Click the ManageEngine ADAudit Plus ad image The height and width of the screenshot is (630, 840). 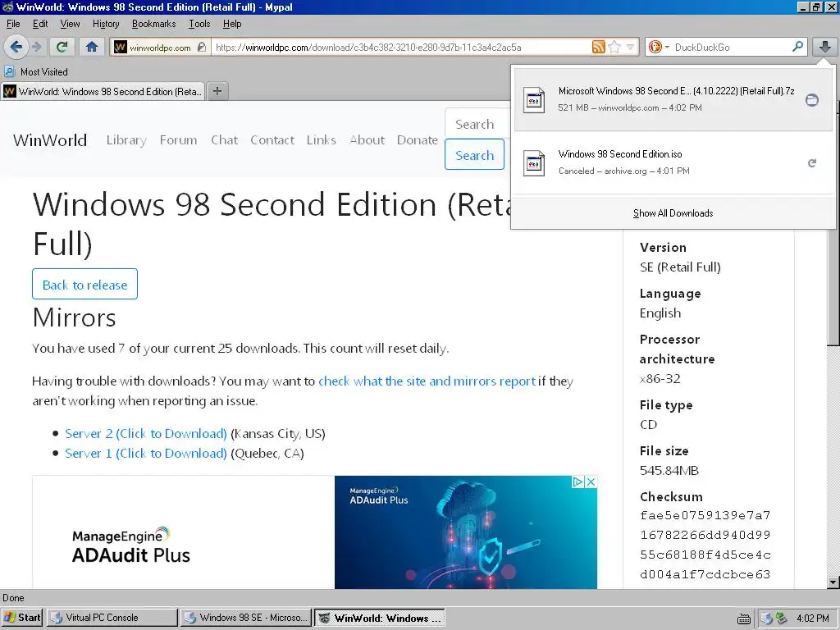[315, 532]
